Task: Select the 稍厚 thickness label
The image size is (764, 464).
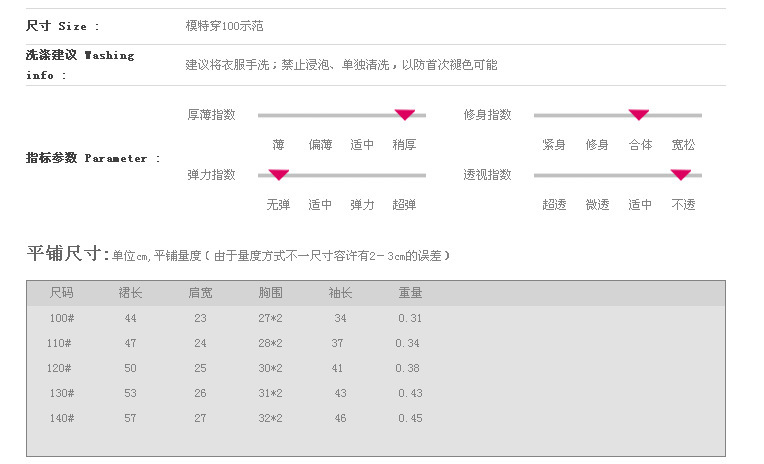Action: point(404,145)
